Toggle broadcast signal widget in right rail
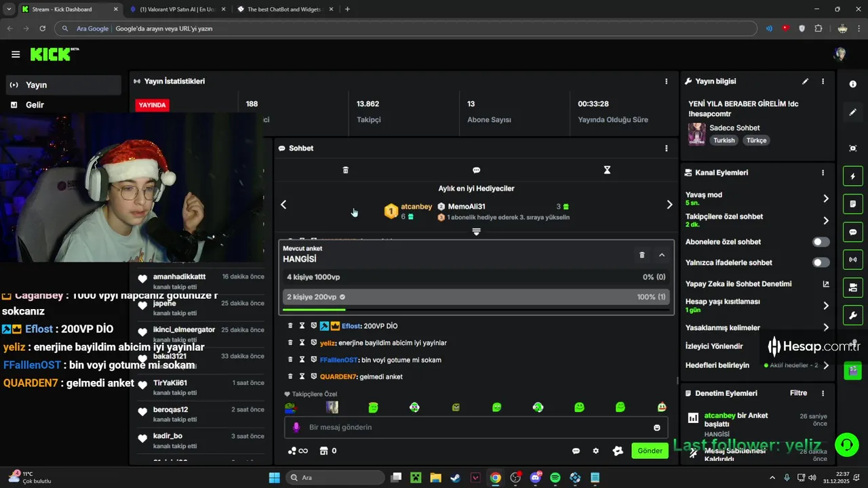The image size is (868, 488). 853,260
